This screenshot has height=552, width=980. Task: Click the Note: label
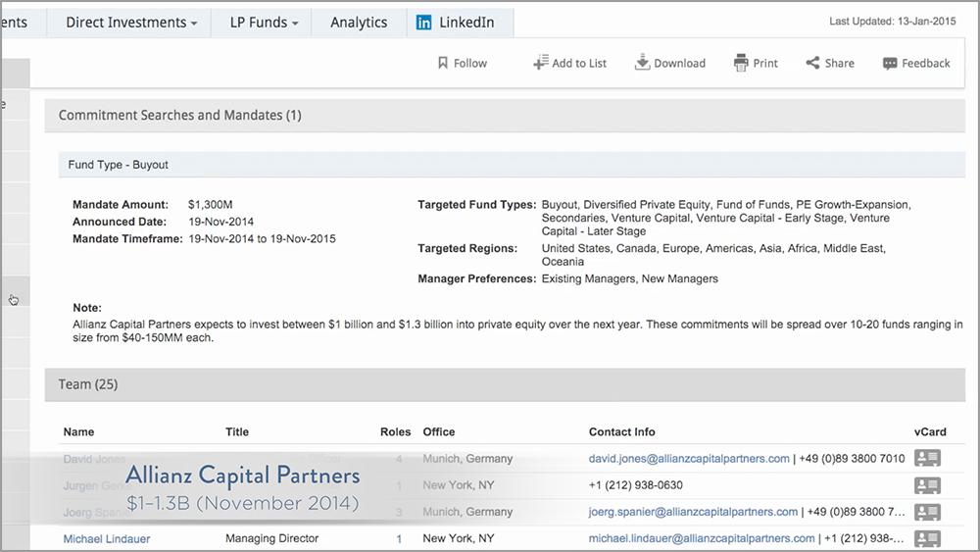click(87, 308)
